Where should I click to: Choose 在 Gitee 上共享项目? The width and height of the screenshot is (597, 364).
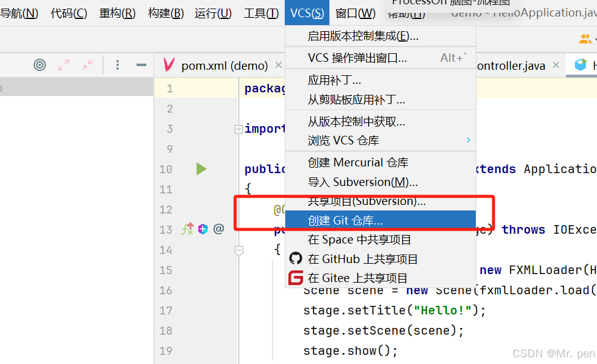click(x=380, y=278)
